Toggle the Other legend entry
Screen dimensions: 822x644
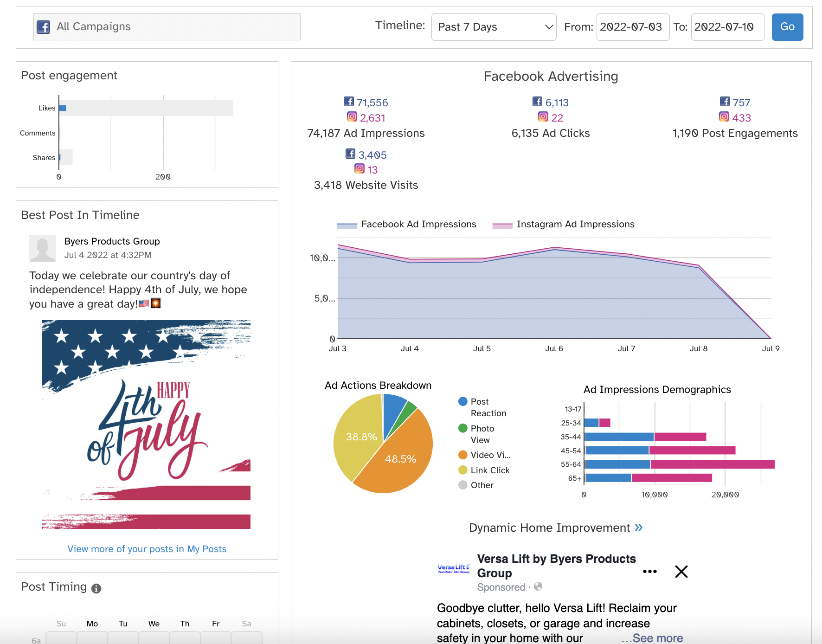tap(476, 485)
